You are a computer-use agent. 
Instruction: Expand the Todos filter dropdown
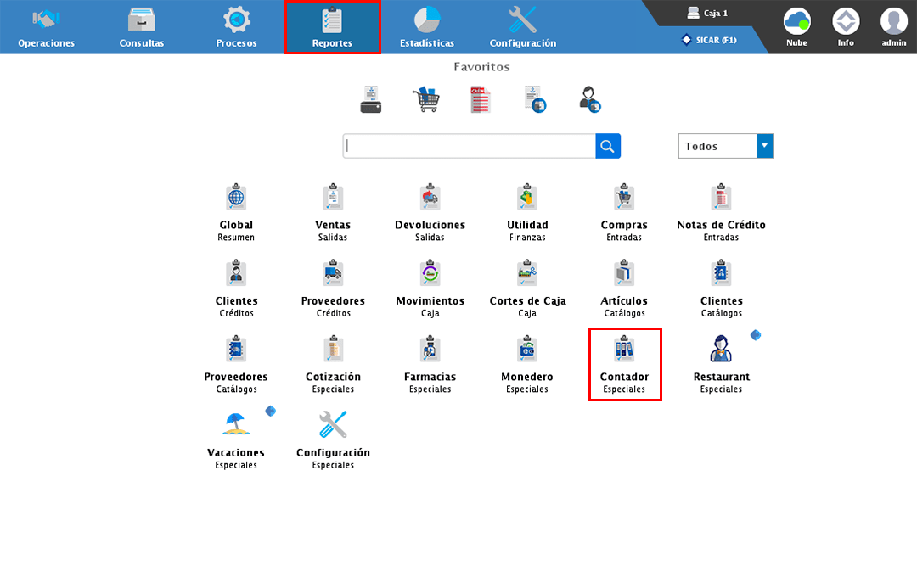[764, 146]
